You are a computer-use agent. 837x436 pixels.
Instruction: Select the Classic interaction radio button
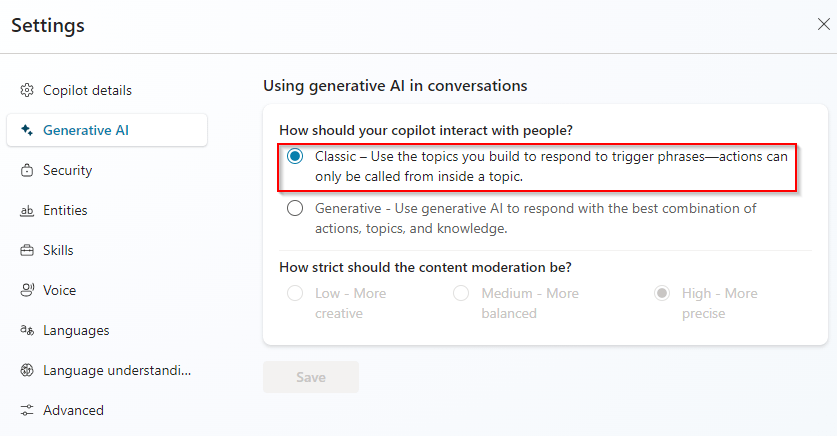295,156
